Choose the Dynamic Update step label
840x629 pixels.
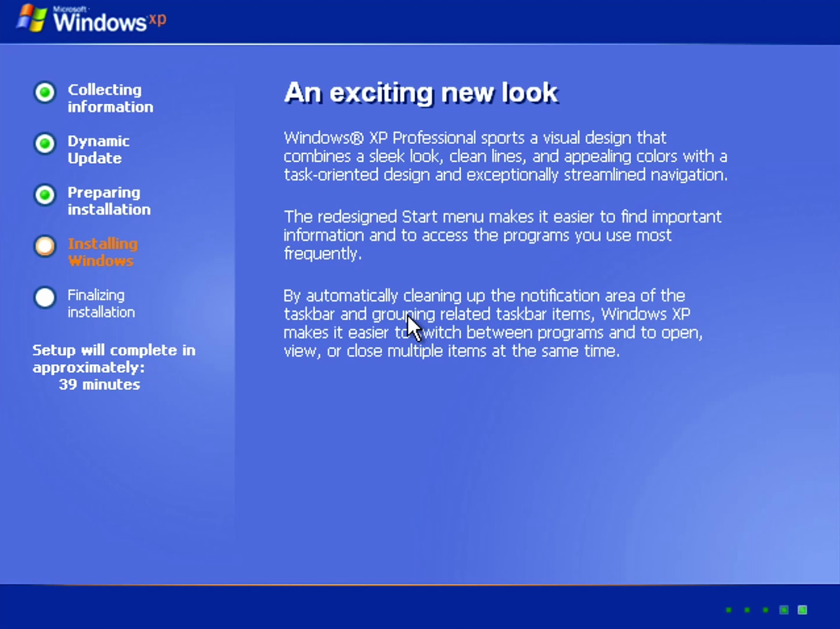tap(98, 150)
